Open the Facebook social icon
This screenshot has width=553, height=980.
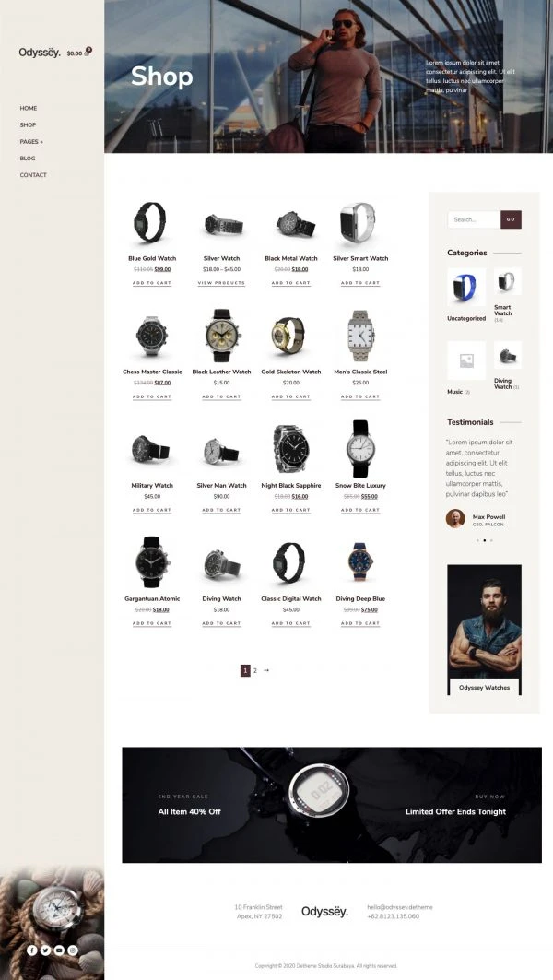coord(32,950)
